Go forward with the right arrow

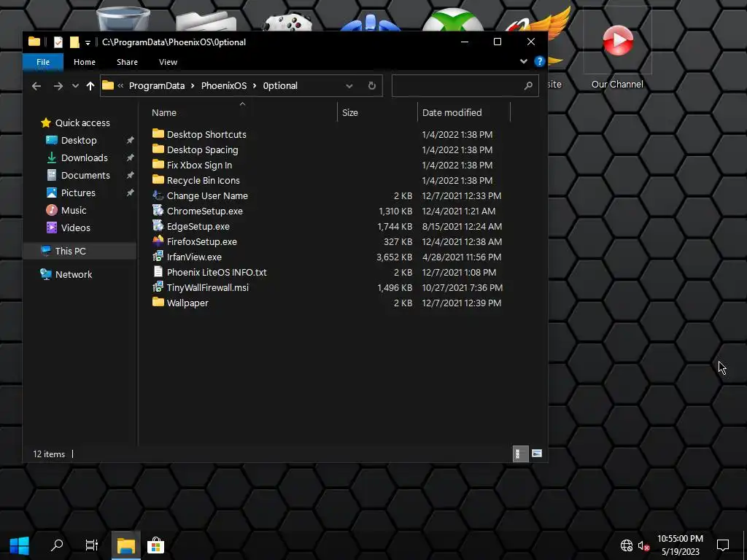[58, 86]
